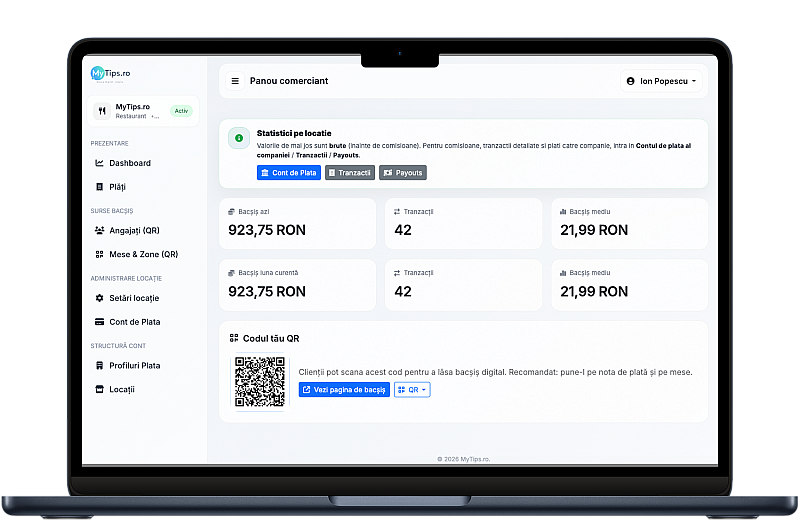Click the © 2026 MyTips.ro footer text
The height and width of the screenshot is (521, 800).
(463, 459)
